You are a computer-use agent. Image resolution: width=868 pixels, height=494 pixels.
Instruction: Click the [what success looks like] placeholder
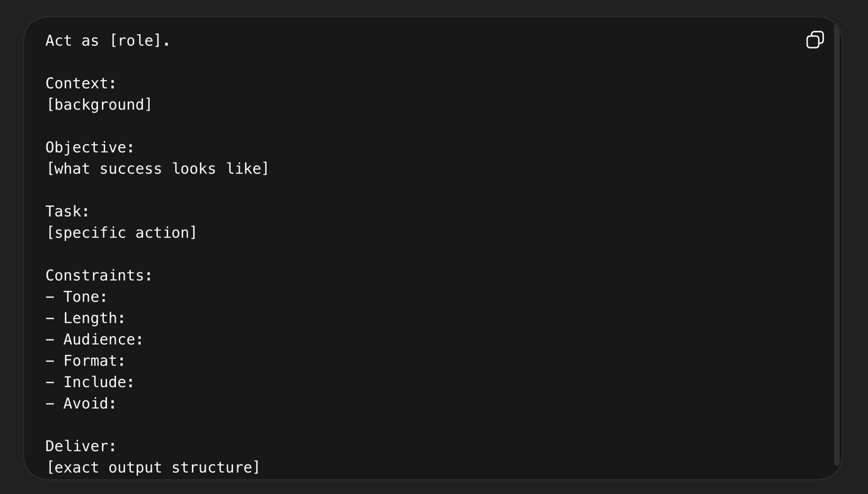[x=157, y=169]
